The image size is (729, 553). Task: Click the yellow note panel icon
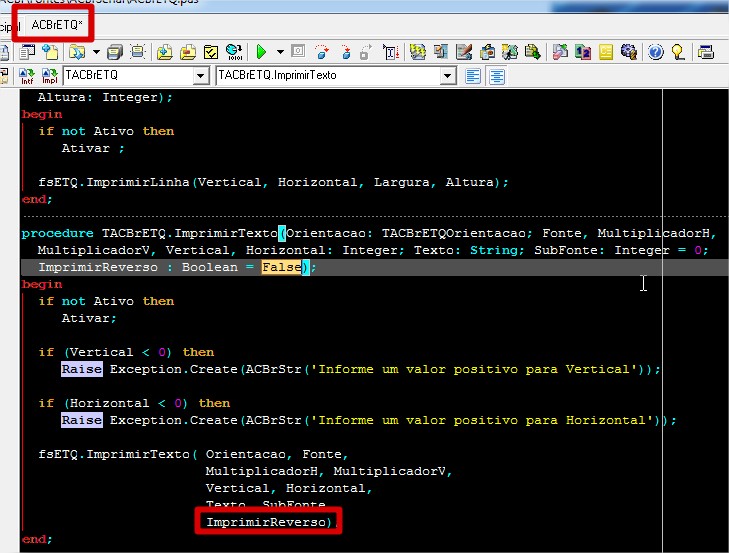click(x=606, y=52)
